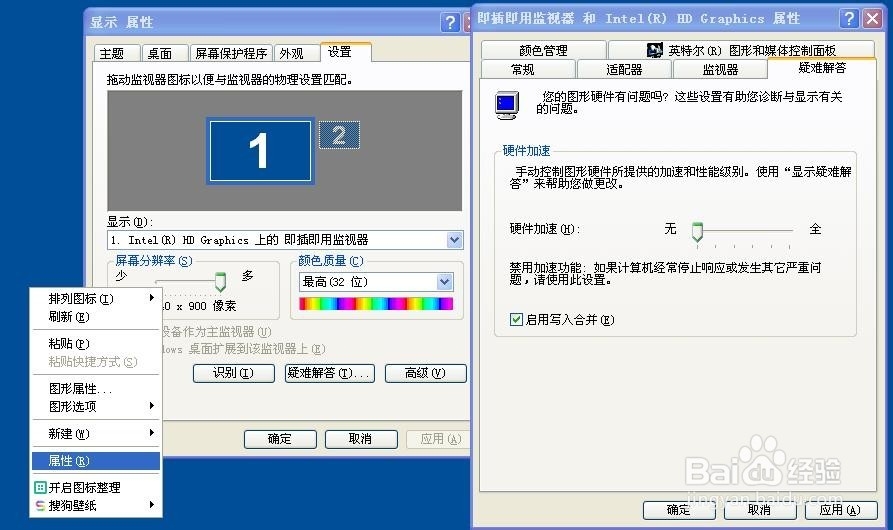Click the 开启图标整理 icon in context menu
Viewport: 893px width, 530px height.
point(40,487)
